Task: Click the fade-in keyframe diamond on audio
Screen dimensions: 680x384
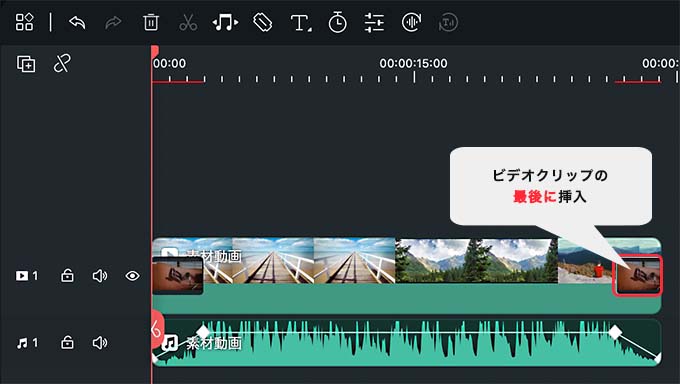Action: point(203,332)
